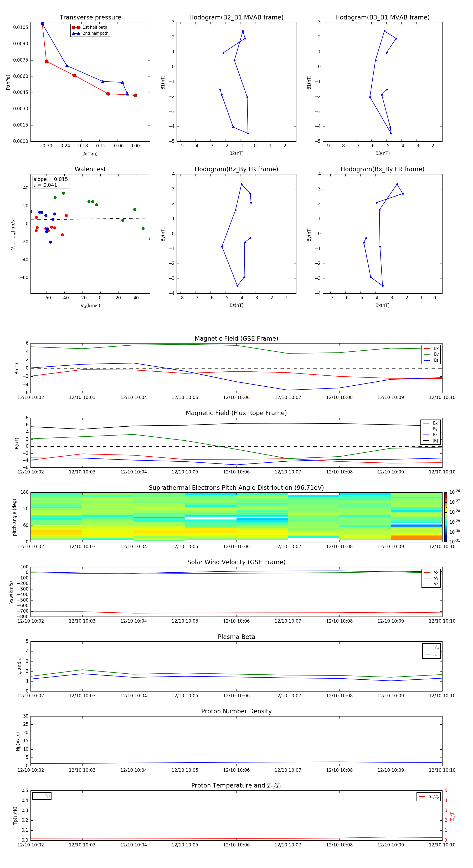Image resolution: width=473 pixels, height=868 pixels.
Task: Select Bz in the GSE magnetic field legend
Action: click(x=431, y=360)
